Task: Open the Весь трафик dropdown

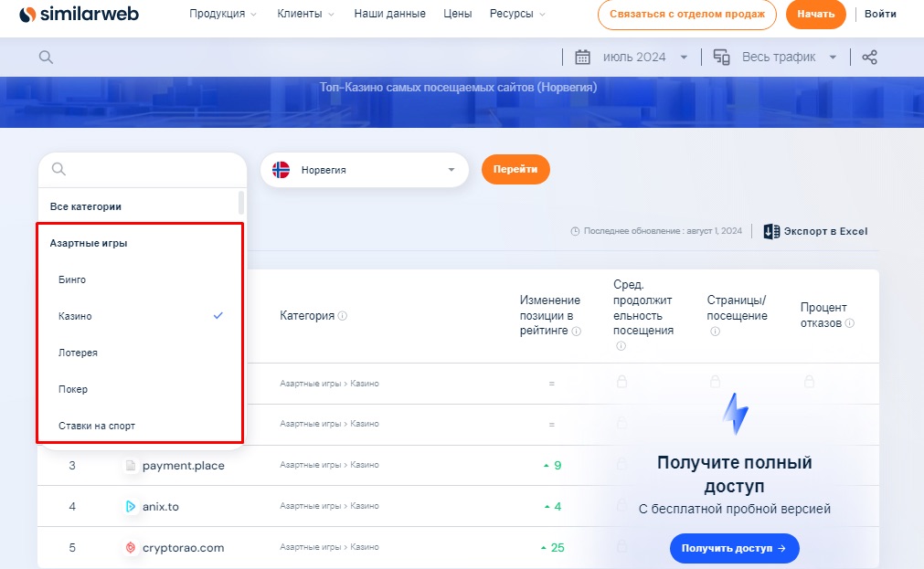Action: point(790,58)
